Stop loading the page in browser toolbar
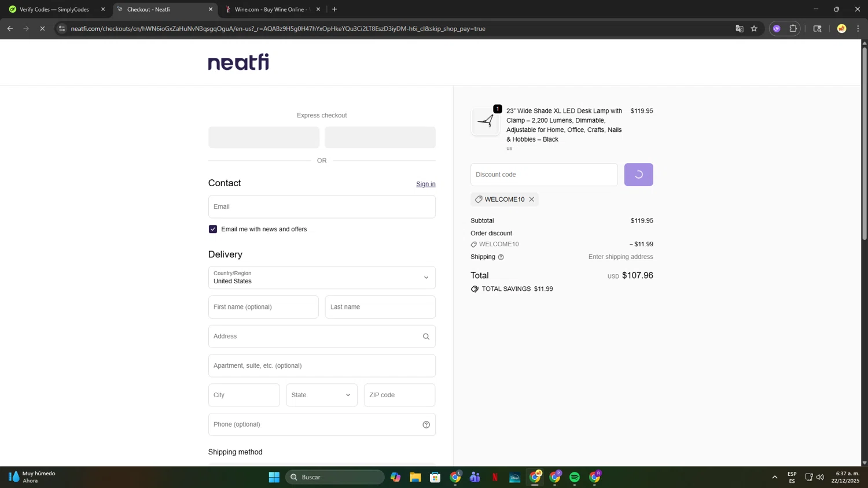 pyautogui.click(x=42, y=28)
